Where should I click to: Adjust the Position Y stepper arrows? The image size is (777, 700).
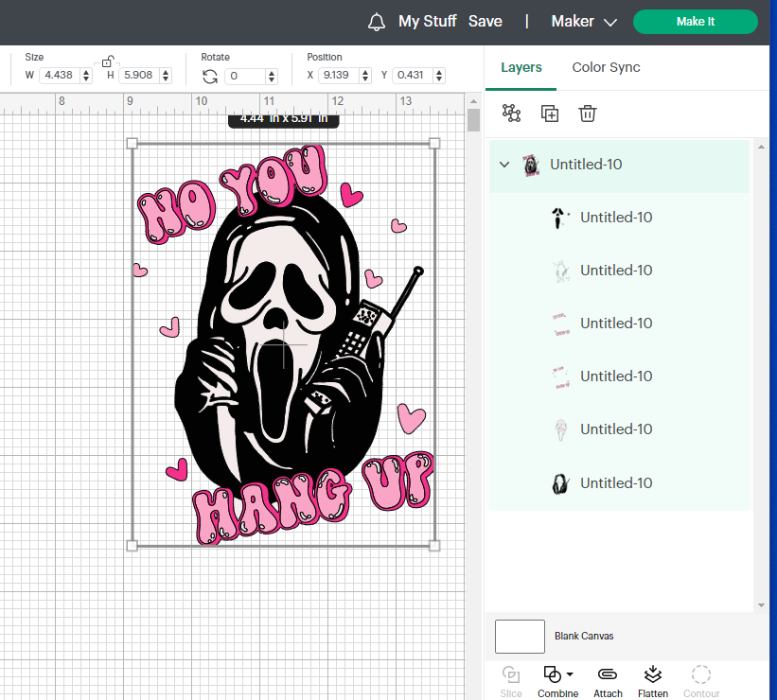439,76
